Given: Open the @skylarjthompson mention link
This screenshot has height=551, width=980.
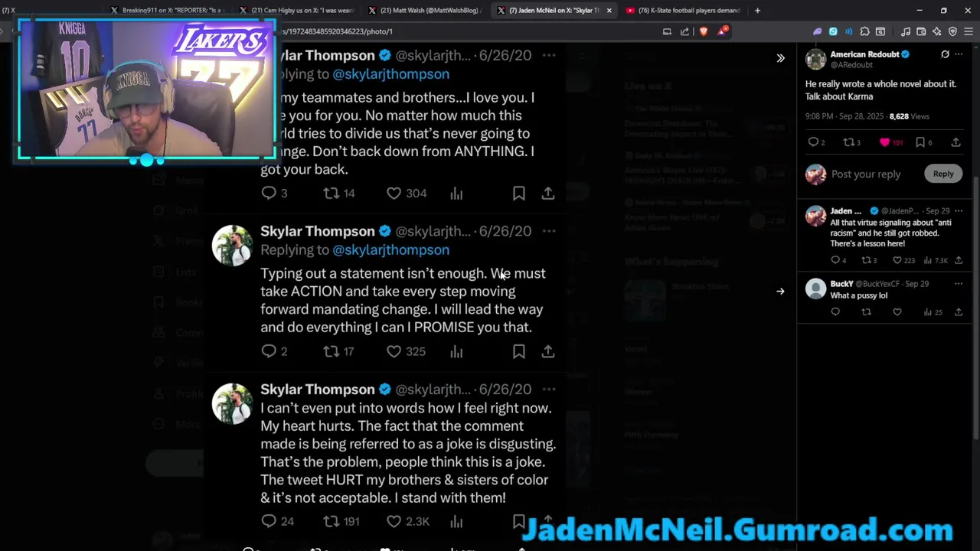Looking at the screenshot, I should click(390, 249).
